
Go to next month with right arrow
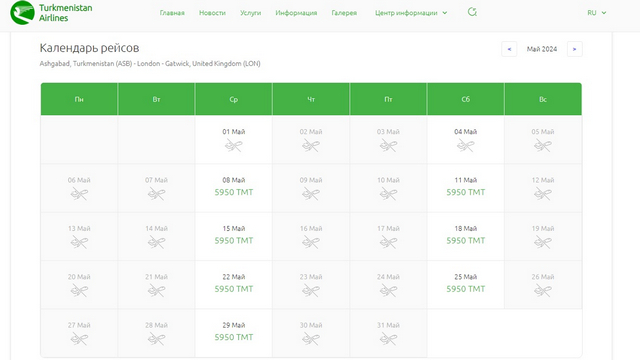click(574, 49)
